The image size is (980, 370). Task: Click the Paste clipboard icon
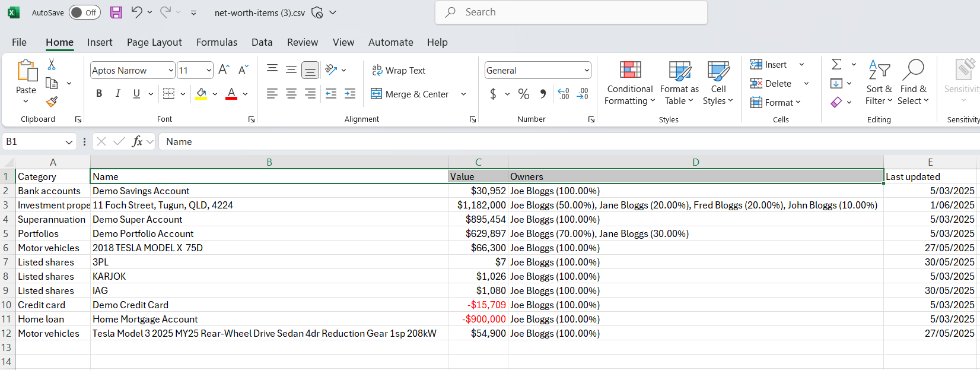click(26, 71)
